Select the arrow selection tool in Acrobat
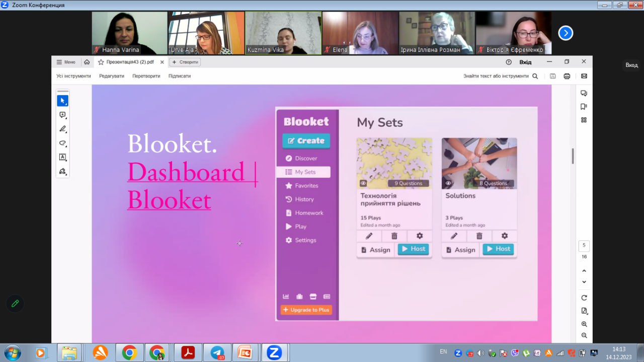The image size is (644, 362). 62,101
